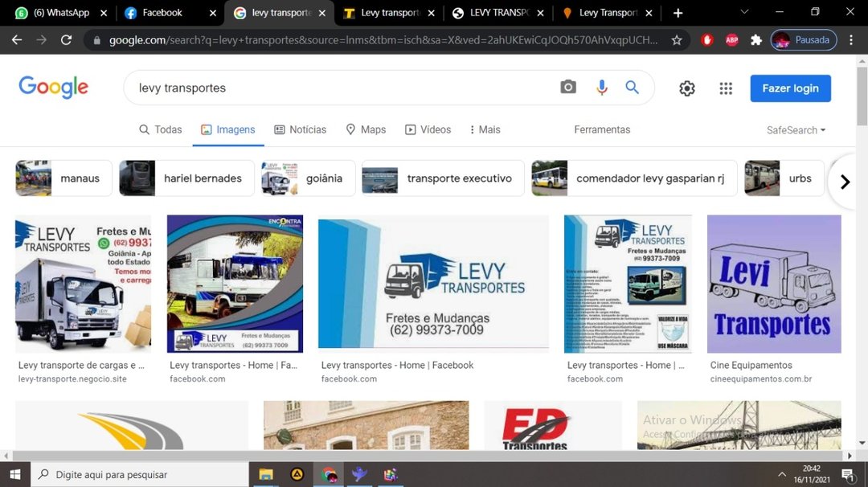Viewport: 868px width, 487px height.
Task: Click the vertical page scrollbar thumb
Action: [x=862, y=95]
